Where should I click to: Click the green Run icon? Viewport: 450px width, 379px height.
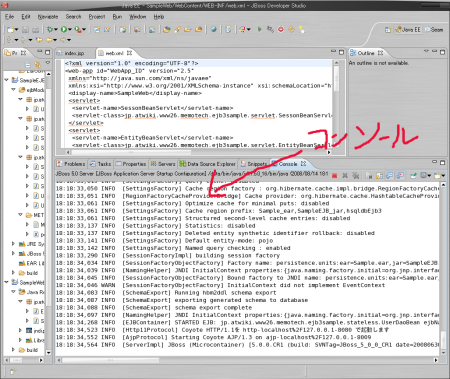pos(63,29)
